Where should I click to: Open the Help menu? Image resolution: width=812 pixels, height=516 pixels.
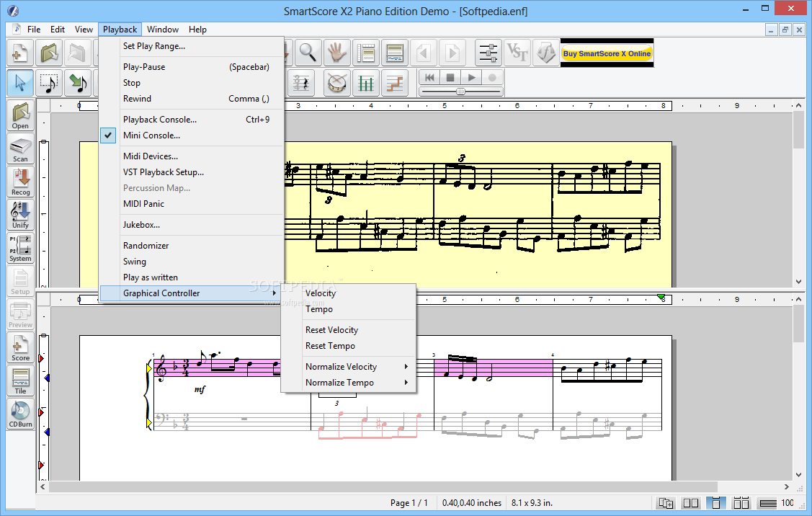[197, 30]
